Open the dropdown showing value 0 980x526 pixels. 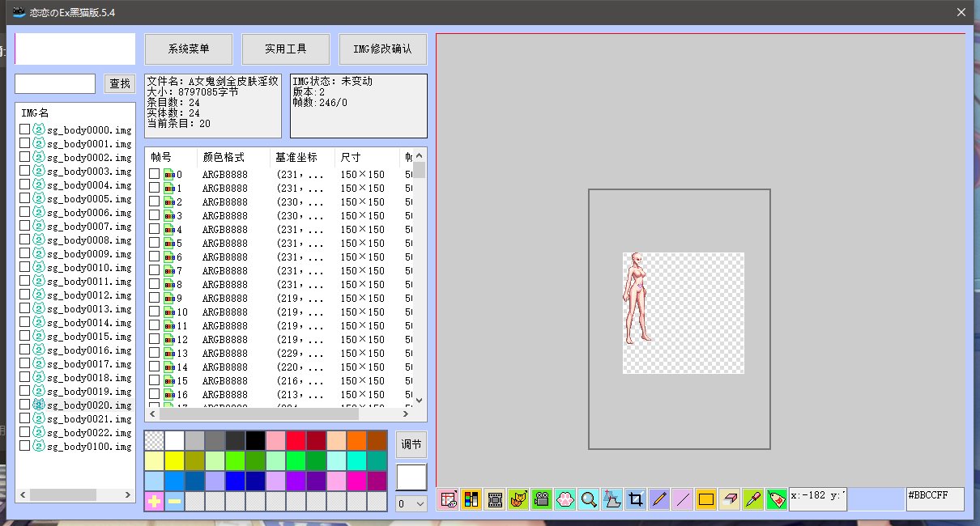[x=411, y=503]
